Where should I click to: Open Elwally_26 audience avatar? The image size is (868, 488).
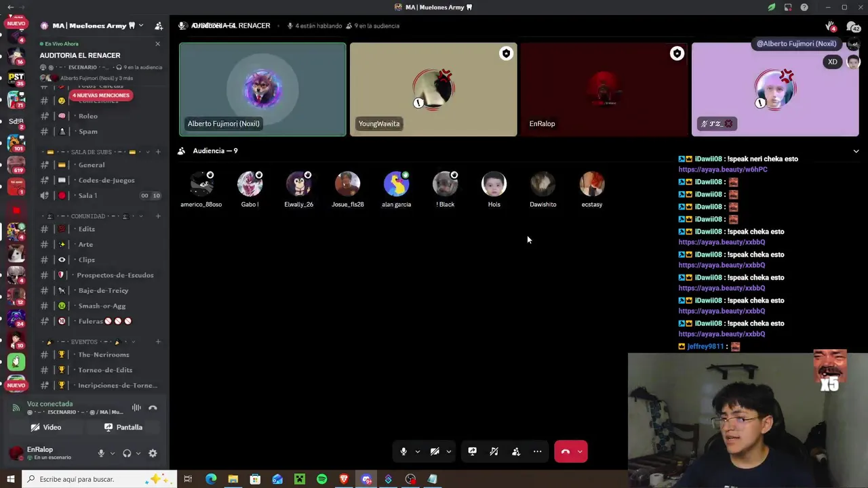(299, 184)
